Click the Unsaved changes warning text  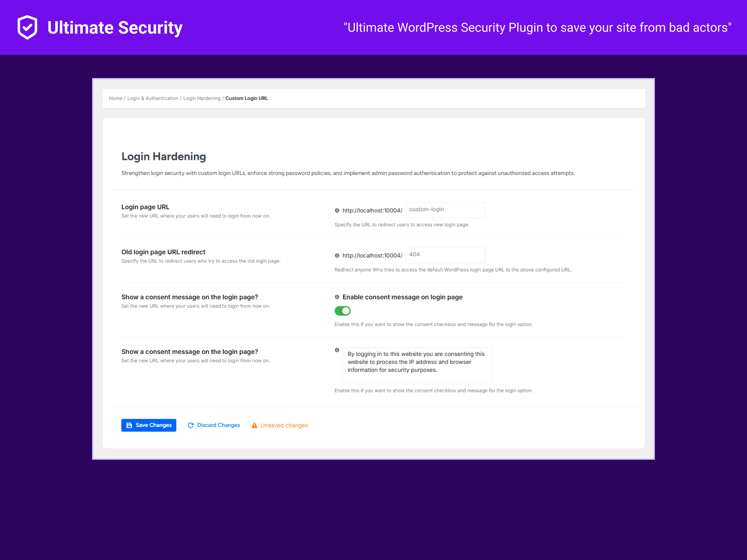coord(284,425)
